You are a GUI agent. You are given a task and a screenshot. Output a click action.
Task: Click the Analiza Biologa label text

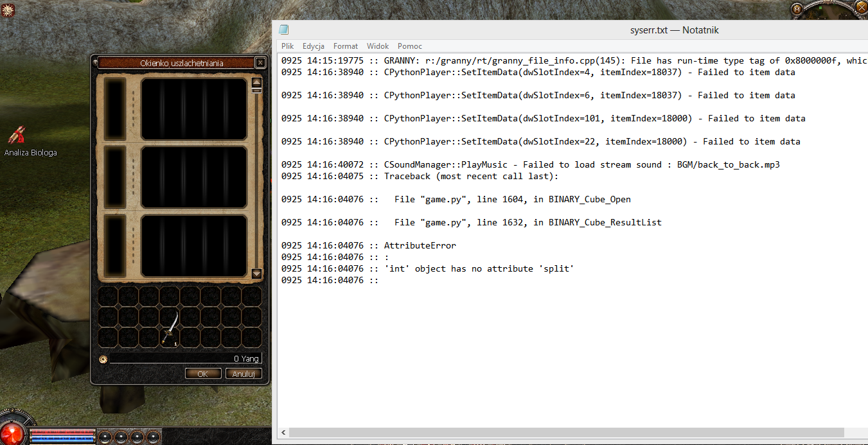point(31,153)
